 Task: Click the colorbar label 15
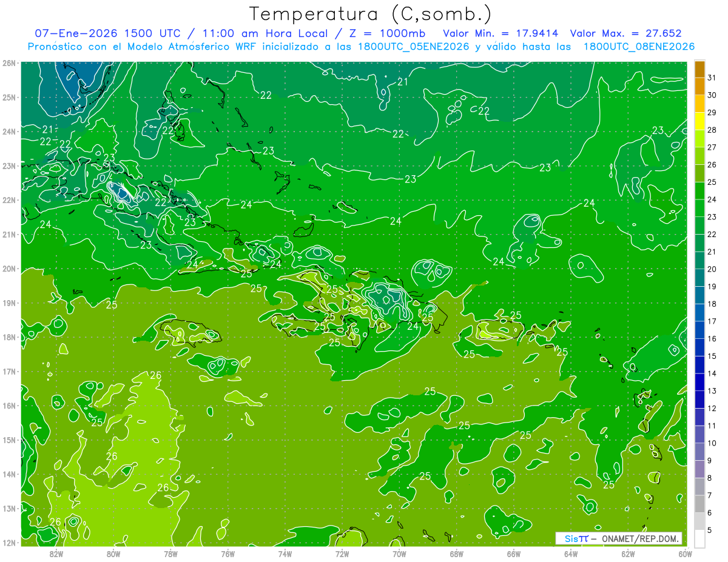pyautogui.click(x=712, y=356)
